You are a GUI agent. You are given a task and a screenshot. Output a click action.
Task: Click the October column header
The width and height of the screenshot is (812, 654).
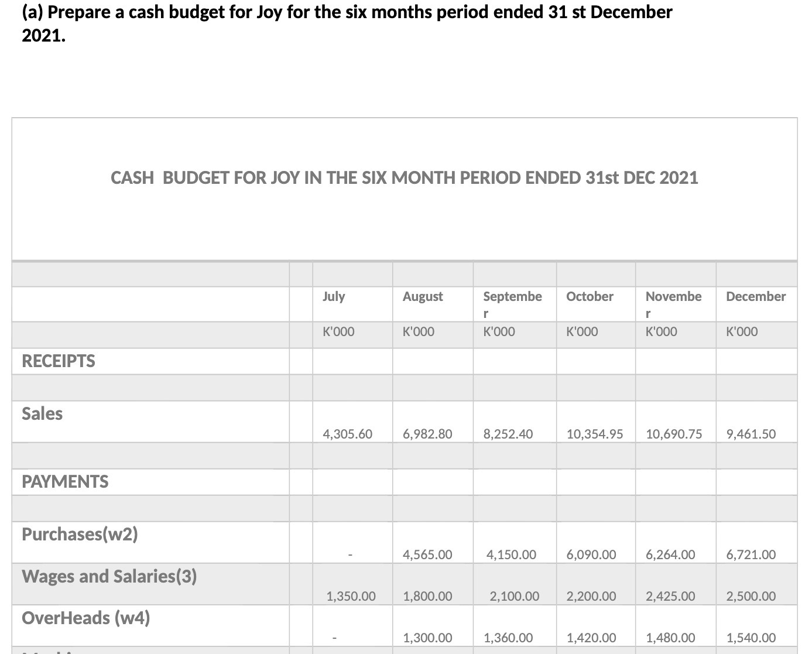click(589, 297)
